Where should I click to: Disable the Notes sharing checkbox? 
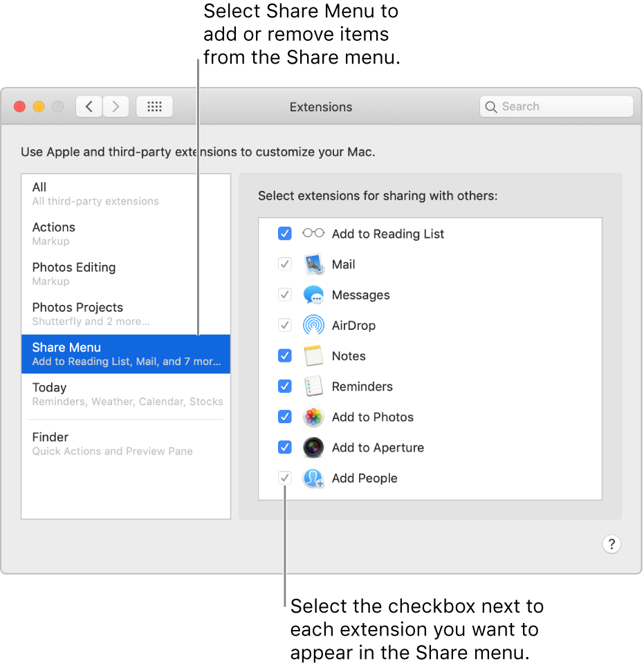(285, 355)
